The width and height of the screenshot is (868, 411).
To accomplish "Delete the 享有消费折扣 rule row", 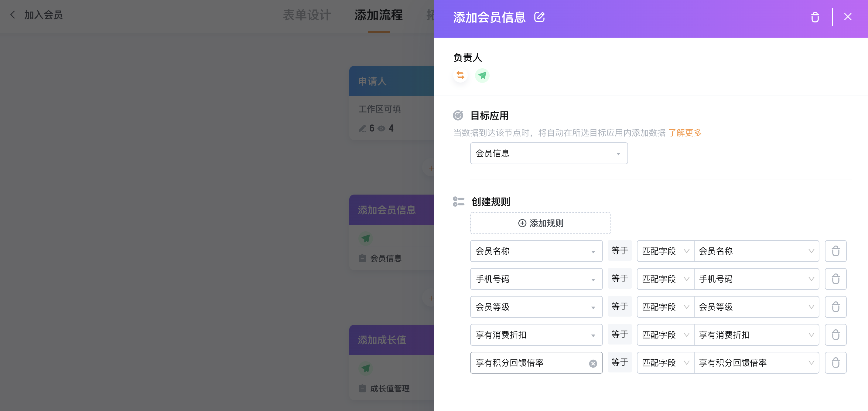I will pyautogui.click(x=835, y=335).
